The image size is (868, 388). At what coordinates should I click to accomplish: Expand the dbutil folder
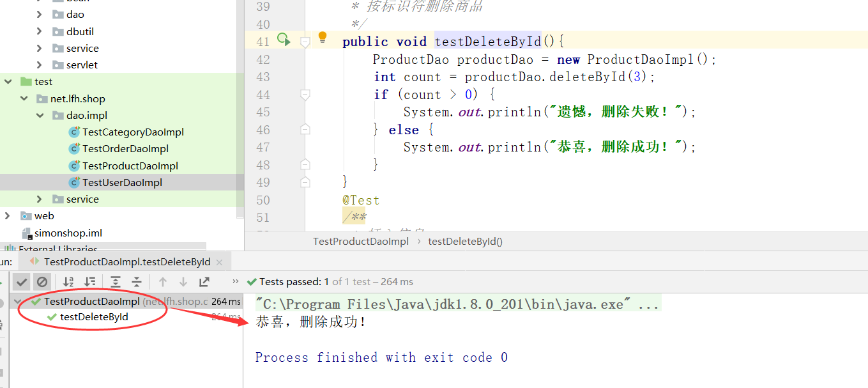[x=40, y=31]
